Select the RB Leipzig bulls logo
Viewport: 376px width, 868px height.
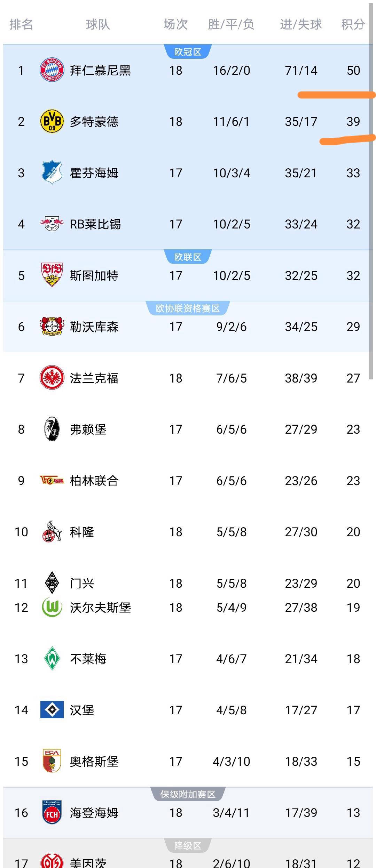pyautogui.click(x=52, y=224)
